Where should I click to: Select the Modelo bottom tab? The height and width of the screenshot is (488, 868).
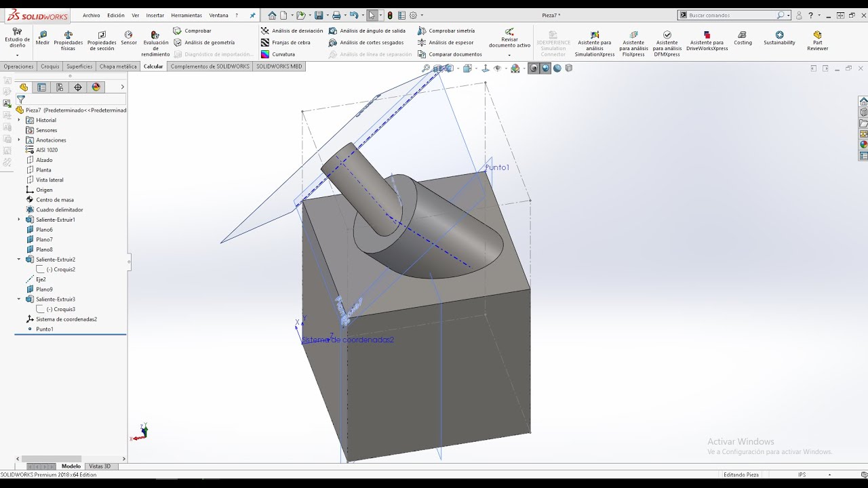pos(71,466)
